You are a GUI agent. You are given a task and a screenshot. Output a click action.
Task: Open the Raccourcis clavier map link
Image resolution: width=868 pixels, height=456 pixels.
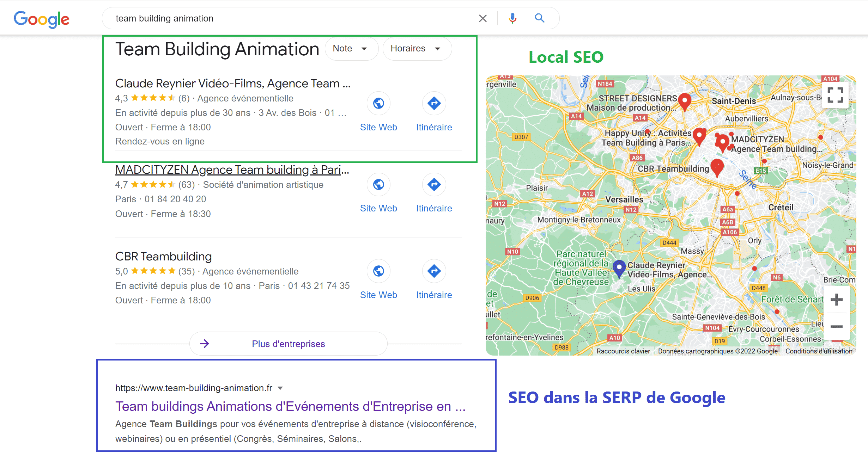(623, 351)
